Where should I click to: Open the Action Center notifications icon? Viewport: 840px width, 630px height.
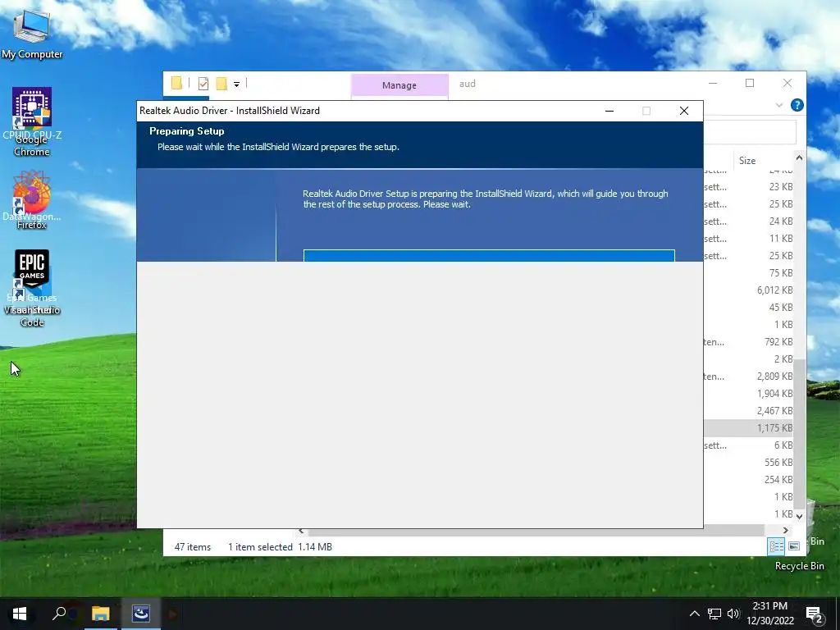coord(815,614)
